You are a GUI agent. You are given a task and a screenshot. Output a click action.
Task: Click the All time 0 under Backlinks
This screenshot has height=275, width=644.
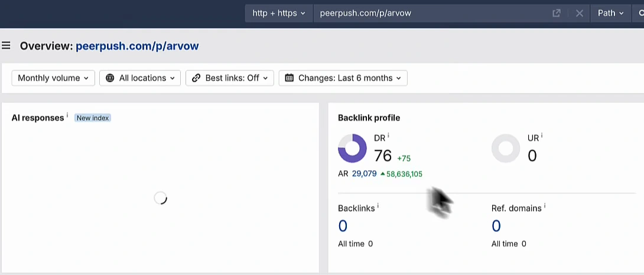355,244
